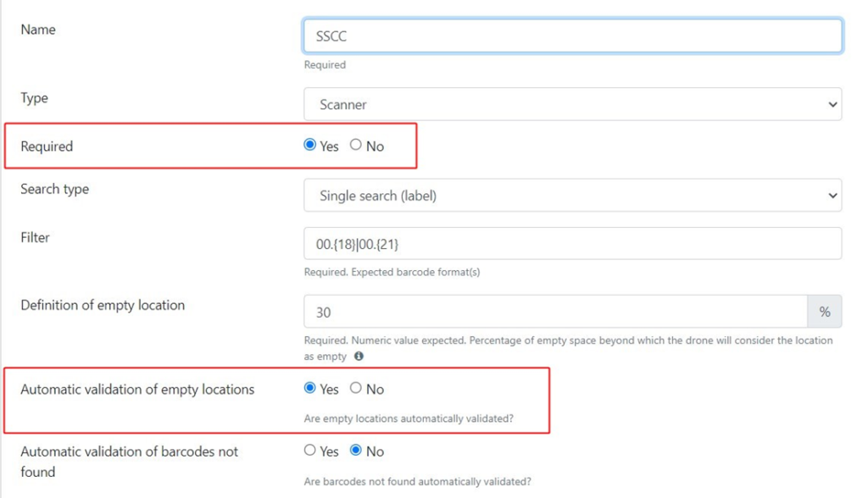This screenshot has height=498, width=868.
Task: Select No for barcodes not found validation
Action: [355, 451]
